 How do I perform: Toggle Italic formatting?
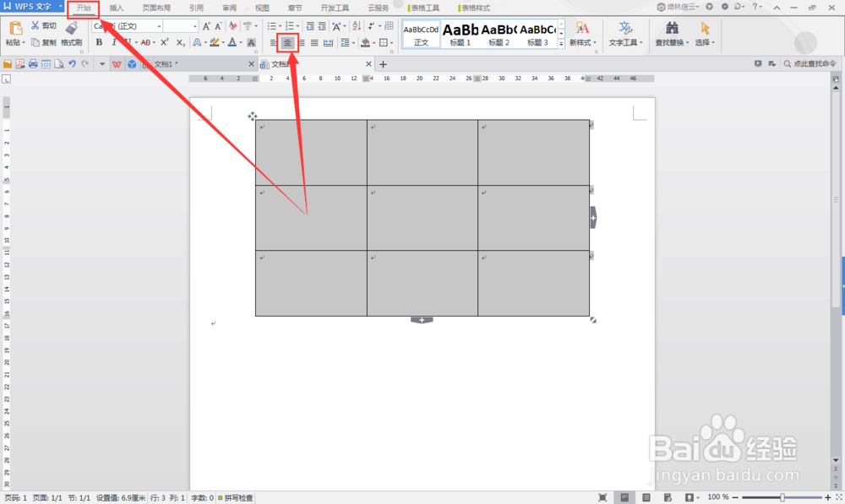pos(113,42)
